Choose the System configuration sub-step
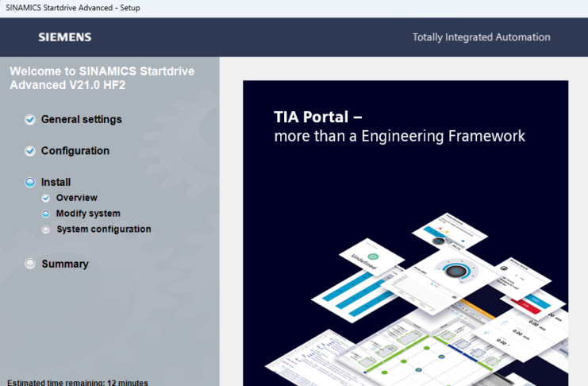 coord(103,230)
